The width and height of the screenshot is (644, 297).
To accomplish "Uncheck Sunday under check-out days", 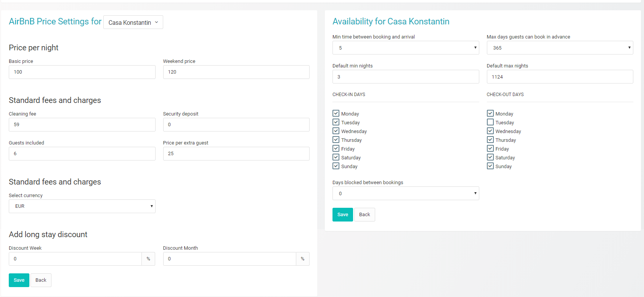I will [x=490, y=166].
